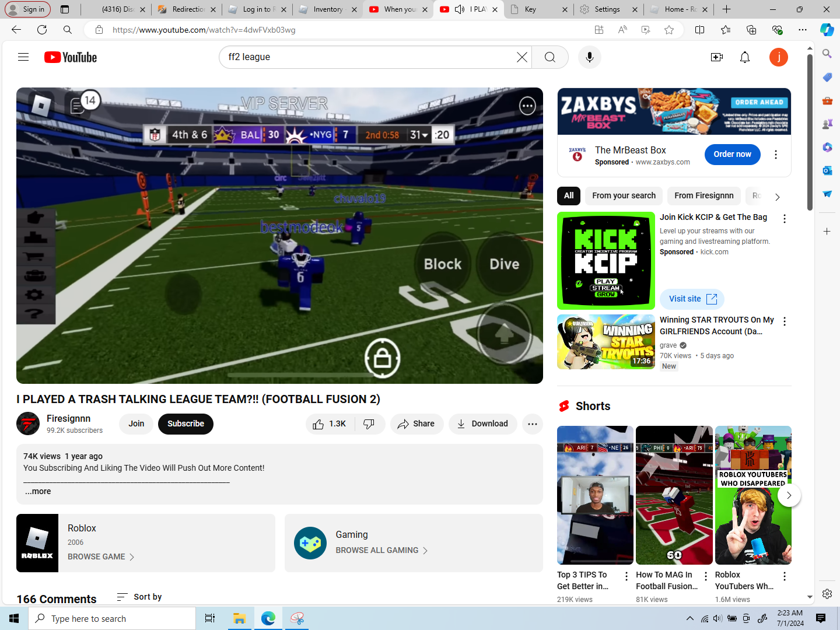840x630 pixels.
Task: Click the taskbar search box
Action: click(112, 618)
